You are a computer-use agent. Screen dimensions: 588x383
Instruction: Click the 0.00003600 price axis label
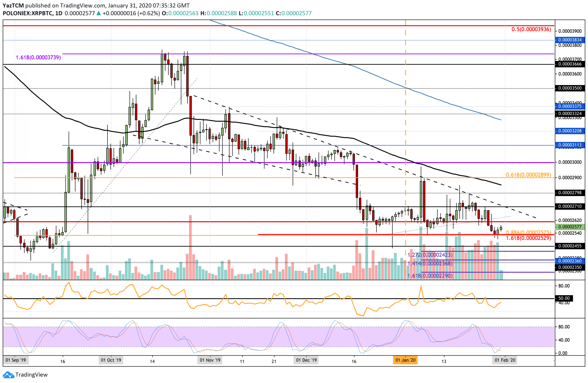[570, 74]
